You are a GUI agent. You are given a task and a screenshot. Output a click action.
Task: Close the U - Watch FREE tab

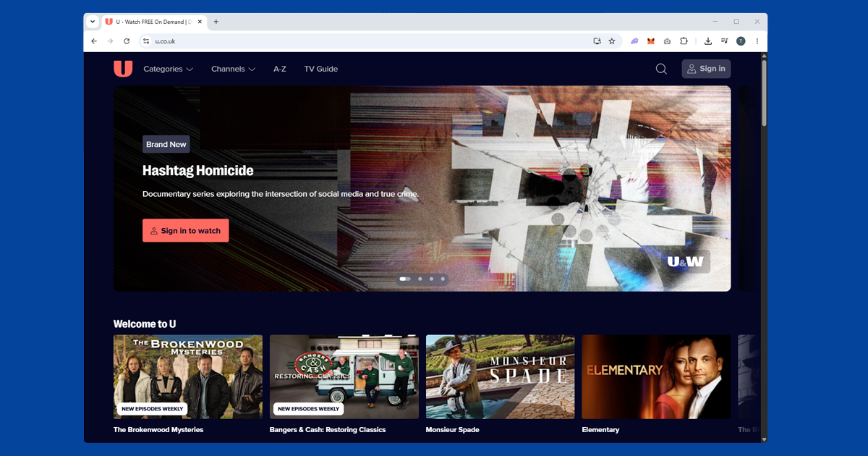[x=200, y=22]
